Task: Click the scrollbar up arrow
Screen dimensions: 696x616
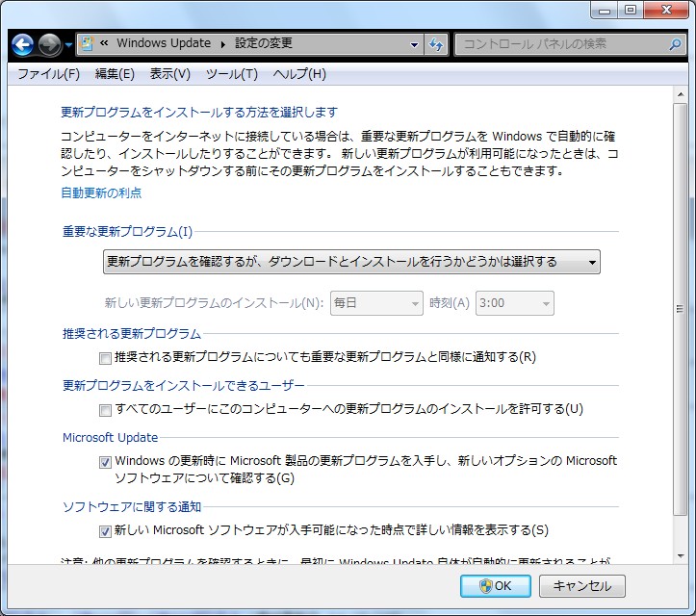Action: coord(680,94)
